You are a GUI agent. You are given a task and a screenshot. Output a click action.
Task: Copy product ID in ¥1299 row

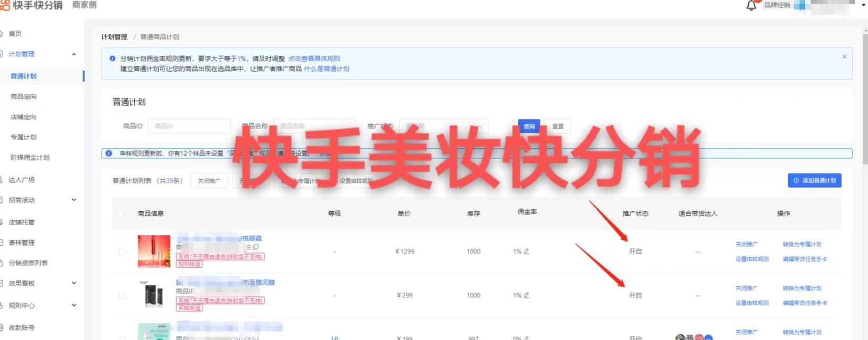[256, 247]
